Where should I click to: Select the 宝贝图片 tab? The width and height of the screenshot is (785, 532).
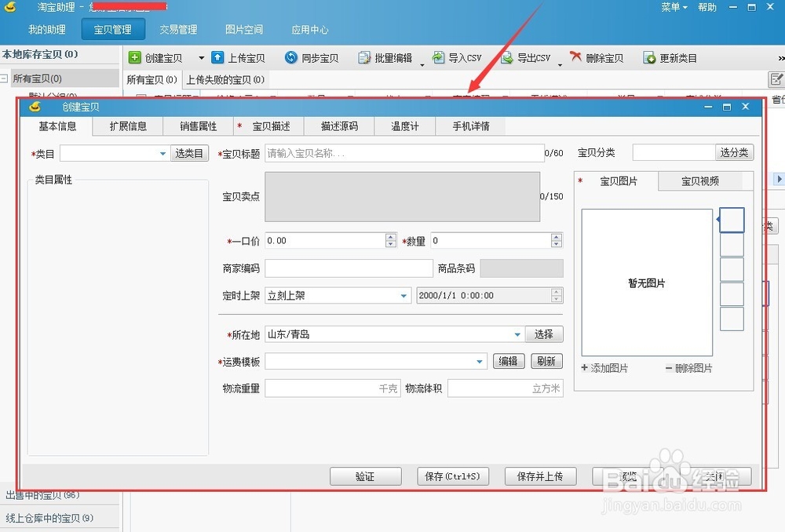click(616, 181)
